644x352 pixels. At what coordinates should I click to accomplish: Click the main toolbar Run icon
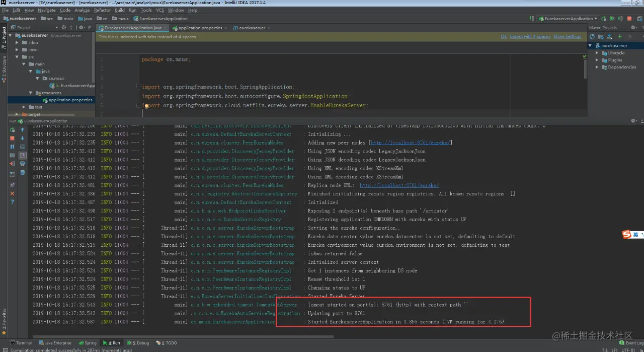(604, 19)
